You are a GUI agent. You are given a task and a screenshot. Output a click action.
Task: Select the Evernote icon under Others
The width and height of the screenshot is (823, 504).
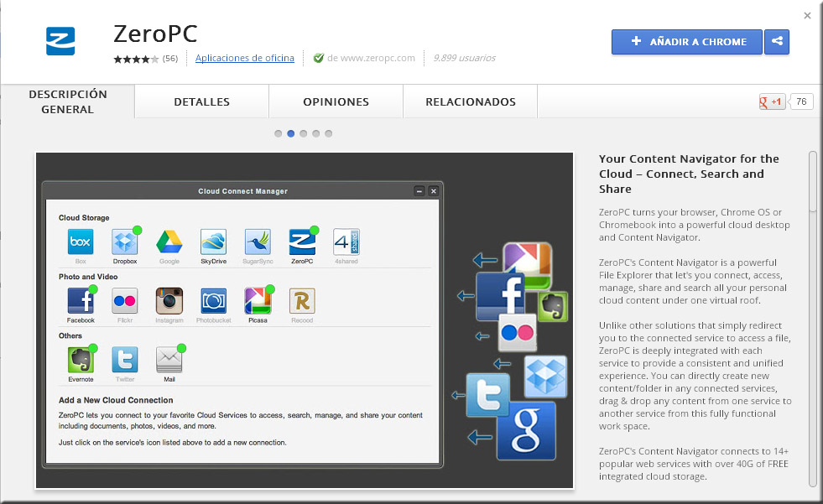pos(81,360)
